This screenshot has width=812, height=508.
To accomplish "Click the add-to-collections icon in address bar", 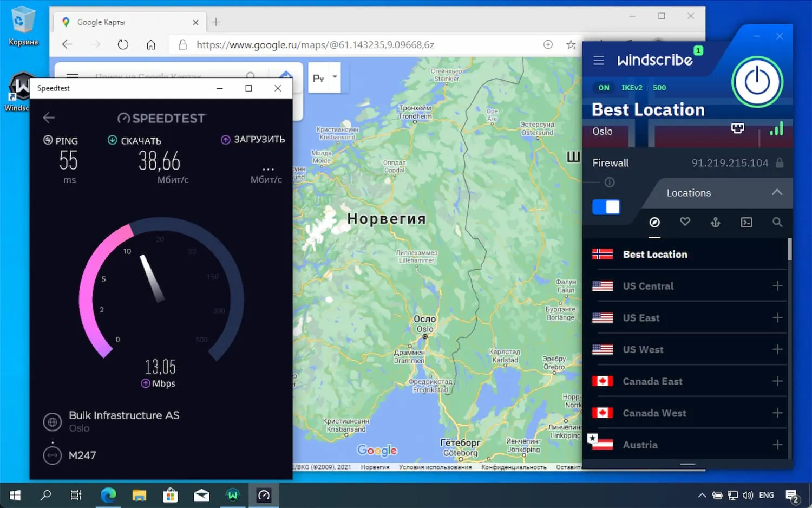I will pyautogui.click(x=548, y=45).
